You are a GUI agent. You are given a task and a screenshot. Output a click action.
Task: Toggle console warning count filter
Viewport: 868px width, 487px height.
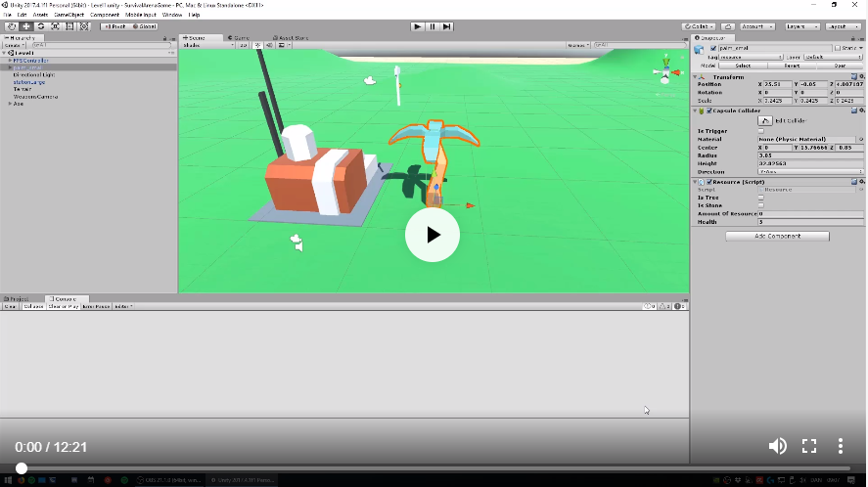click(x=664, y=306)
